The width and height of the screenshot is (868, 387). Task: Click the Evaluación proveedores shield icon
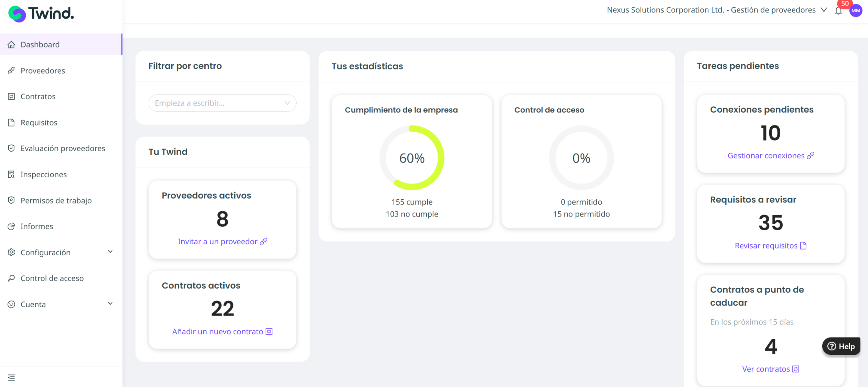11,148
